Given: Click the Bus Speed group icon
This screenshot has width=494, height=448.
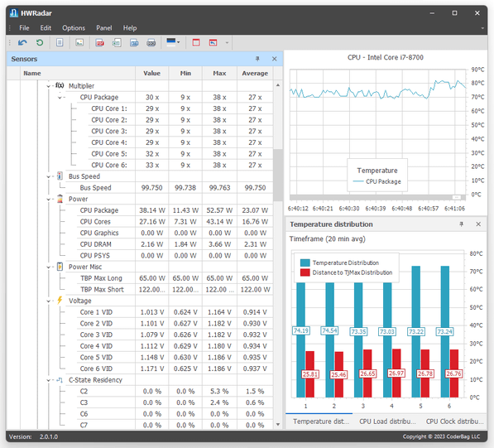Looking at the screenshot, I should (x=60, y=176).
